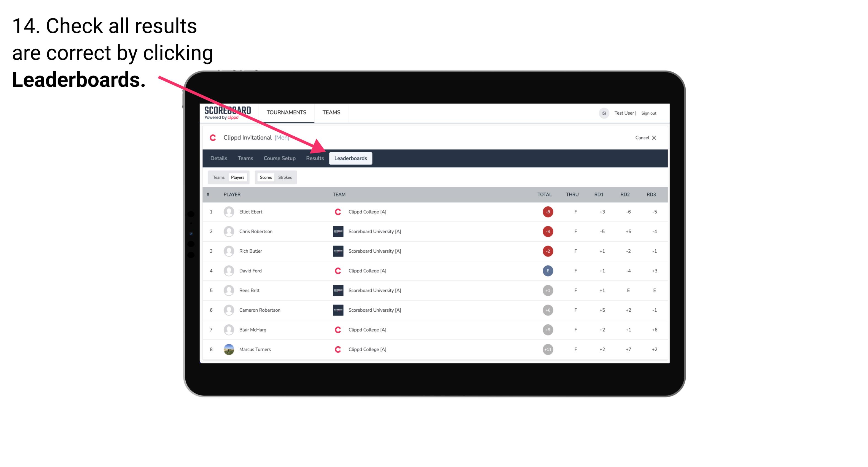Click the Marcus Turners profile picture icon

pyautogui.click(x=228, y=349)
